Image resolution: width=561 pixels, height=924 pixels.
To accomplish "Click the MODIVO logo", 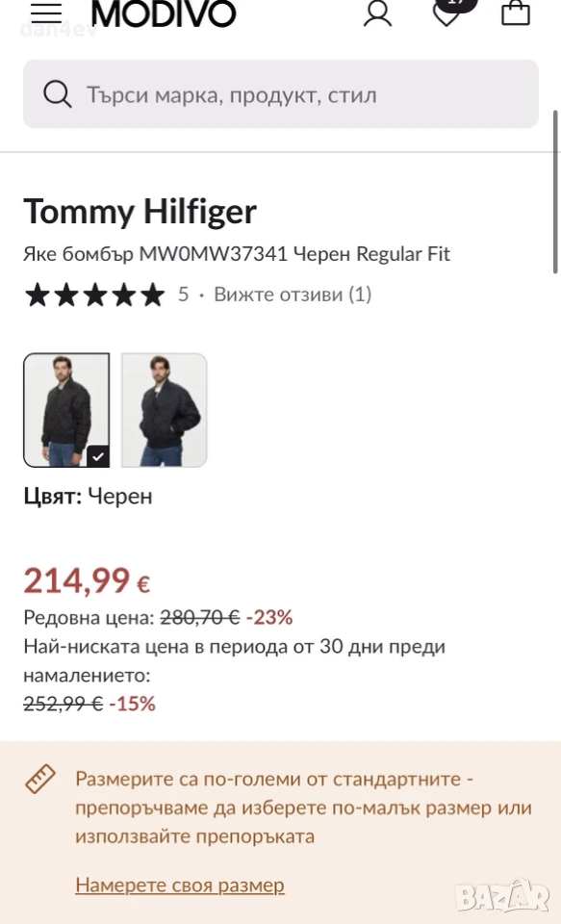I will pyautogui.click(x=164, y=13).
